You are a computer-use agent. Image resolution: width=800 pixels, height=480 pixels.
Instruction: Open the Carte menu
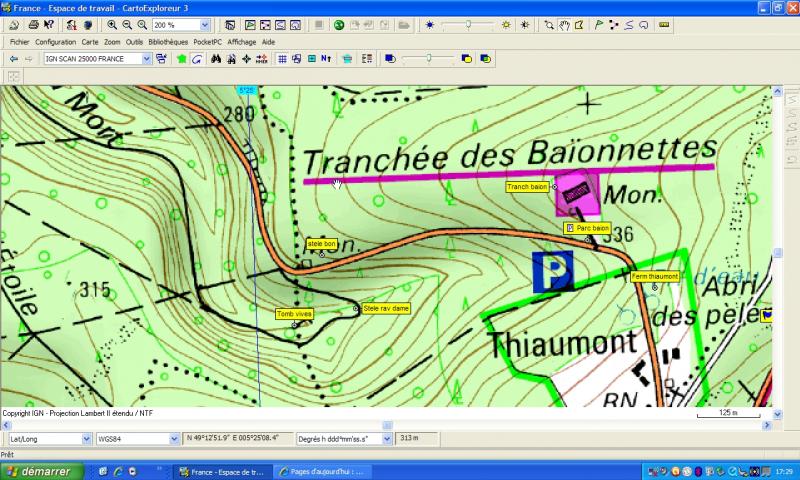(x=90, y=42)
